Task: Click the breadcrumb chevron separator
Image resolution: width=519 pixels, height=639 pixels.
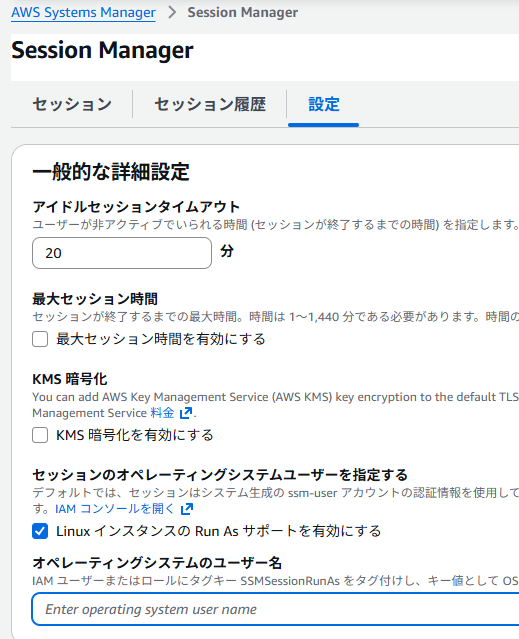Action: point(172,12)
